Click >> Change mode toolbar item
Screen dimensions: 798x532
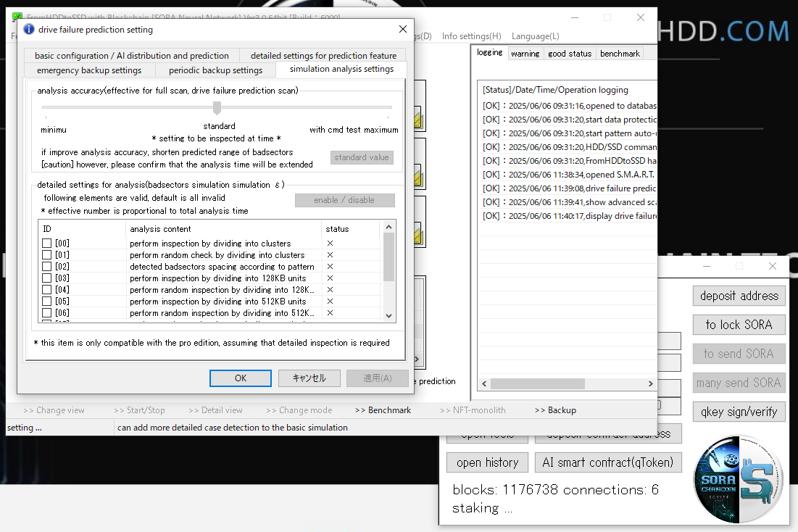(299, 410)
